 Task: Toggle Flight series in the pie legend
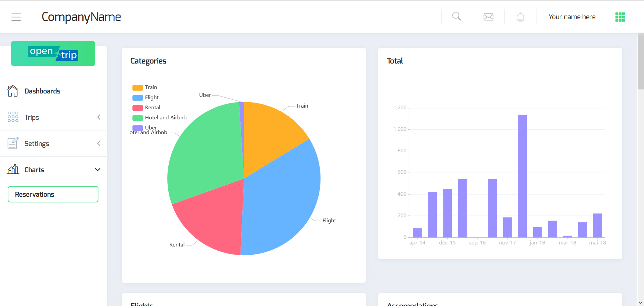pos(145,98)
